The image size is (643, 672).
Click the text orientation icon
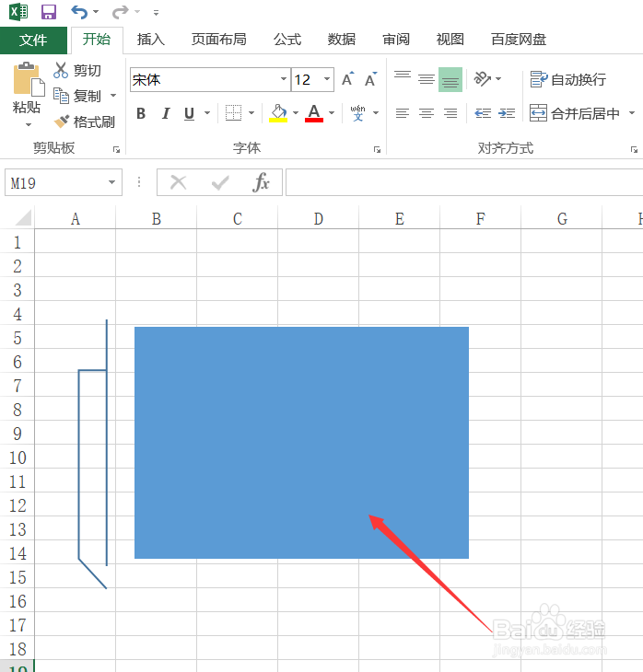tap(482, 79)
